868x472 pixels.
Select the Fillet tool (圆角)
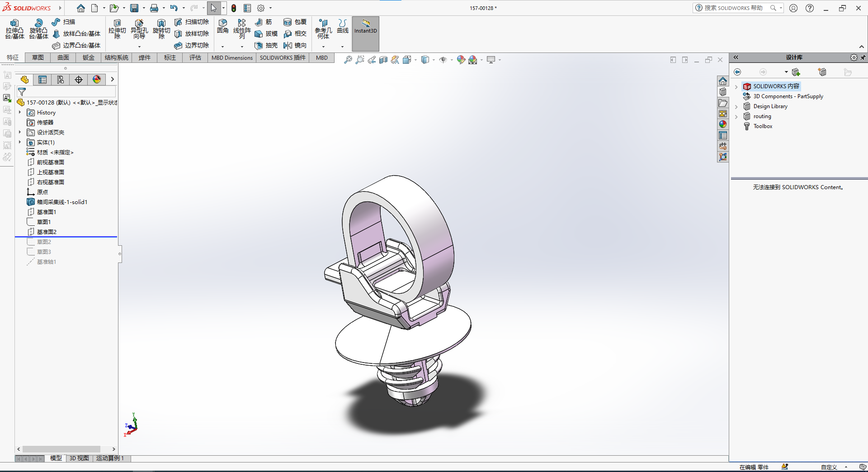(223, 27)
